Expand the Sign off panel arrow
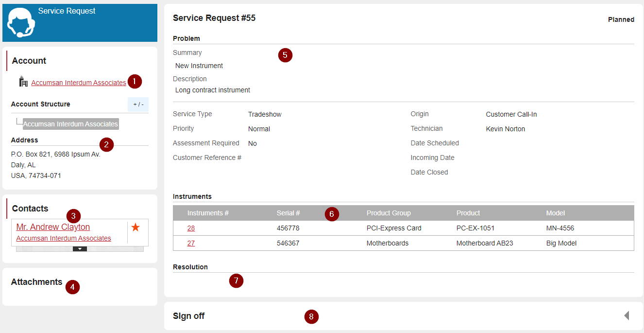This screenshot has width=644, height=333. (627, 315)
